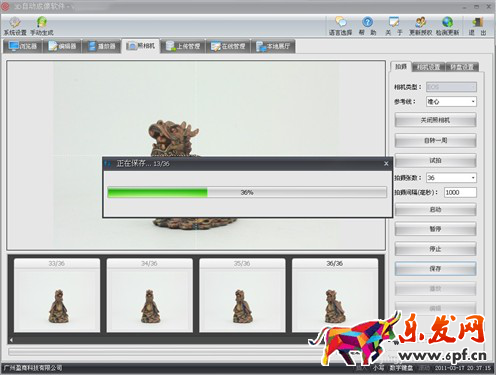The image size is (497, 376).
Task: Click the 小写 status bar indicator
Action: [x=379, y=368]
